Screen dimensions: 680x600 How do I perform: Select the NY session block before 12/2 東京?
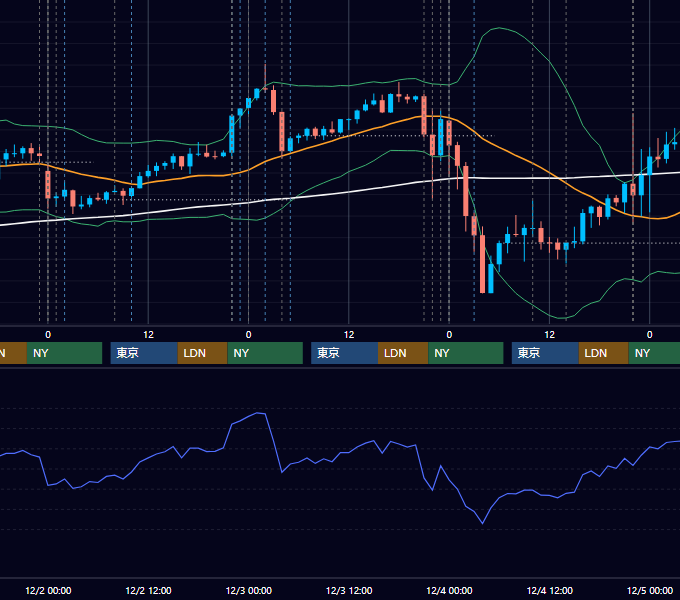64,353
